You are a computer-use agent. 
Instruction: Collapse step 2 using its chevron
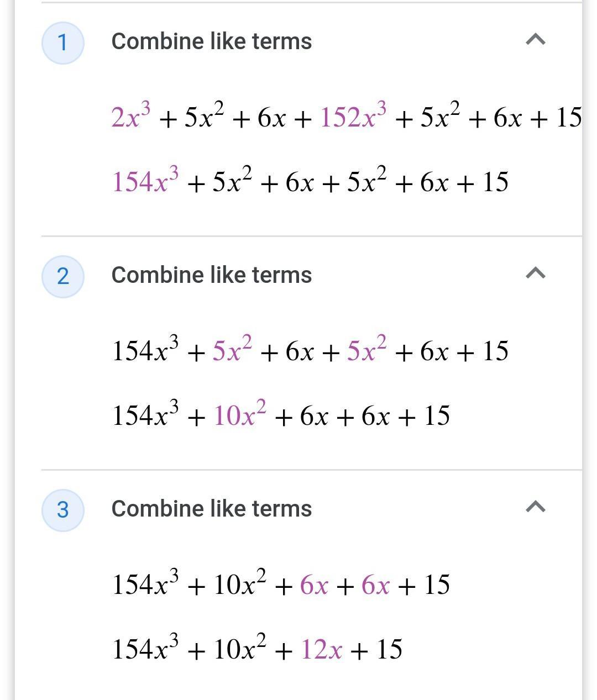(535, 273)
